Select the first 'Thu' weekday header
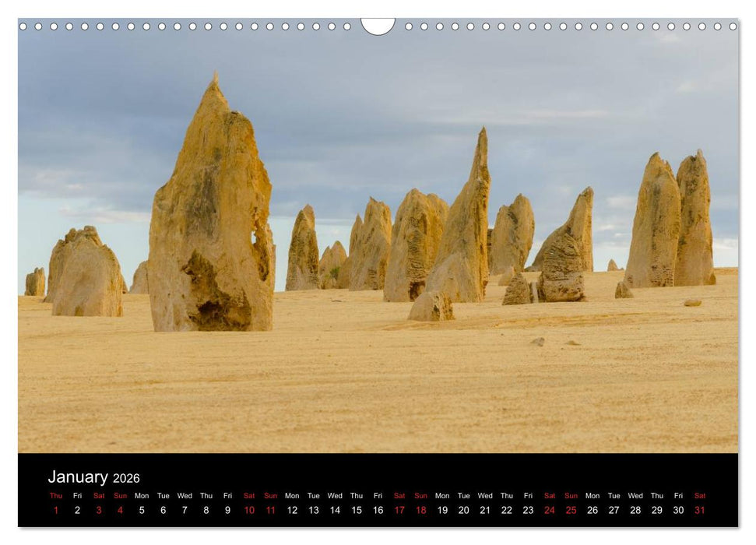This screenshot has height=545, width=756. coord(55,495)
